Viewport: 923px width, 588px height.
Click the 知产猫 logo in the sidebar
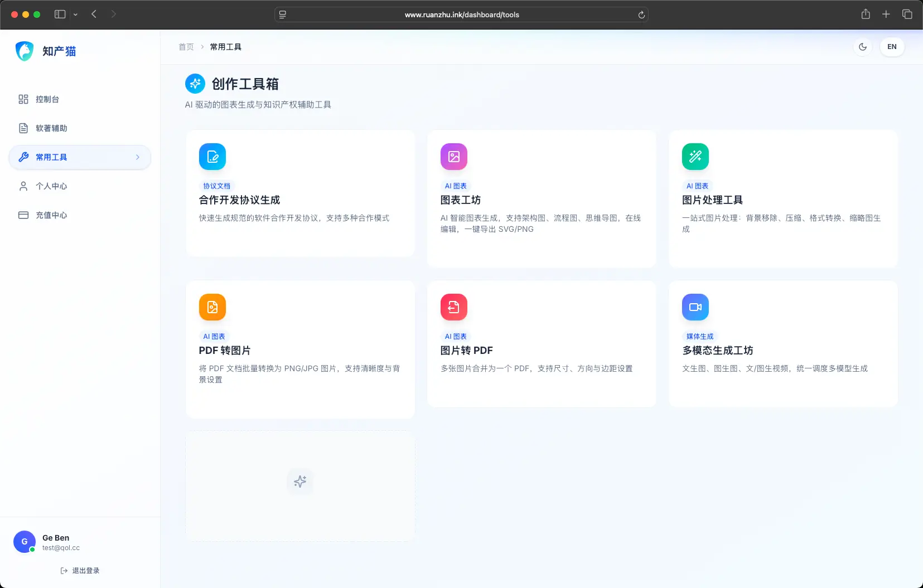[x=46, y=51]
